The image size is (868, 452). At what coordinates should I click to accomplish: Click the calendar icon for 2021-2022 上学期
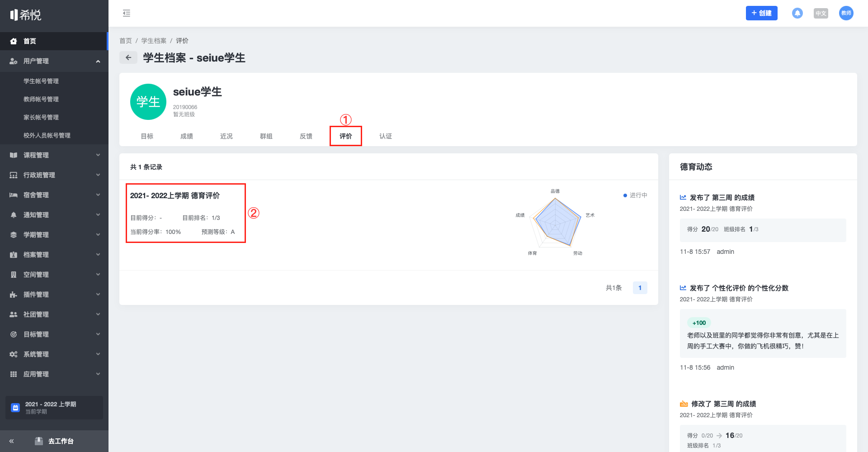tap(15, 408)
